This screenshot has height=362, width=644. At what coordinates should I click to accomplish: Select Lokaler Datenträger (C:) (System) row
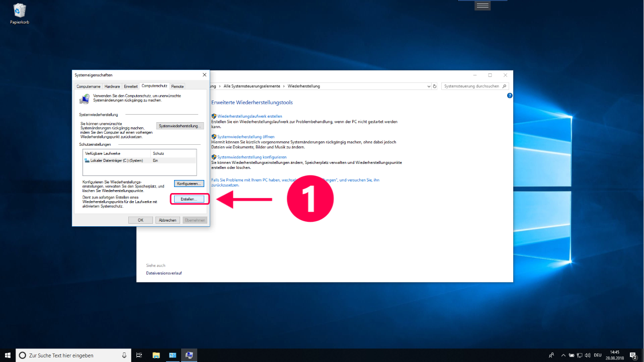(x=139, y=160)
